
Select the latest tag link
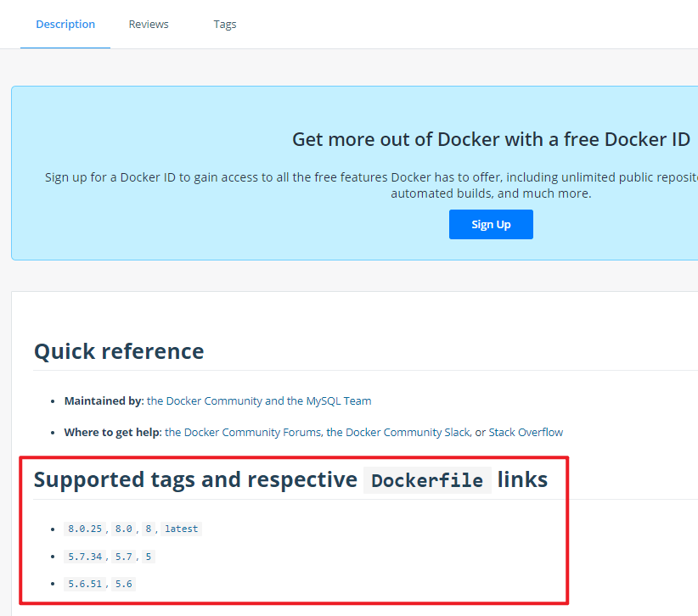point(181,529)
